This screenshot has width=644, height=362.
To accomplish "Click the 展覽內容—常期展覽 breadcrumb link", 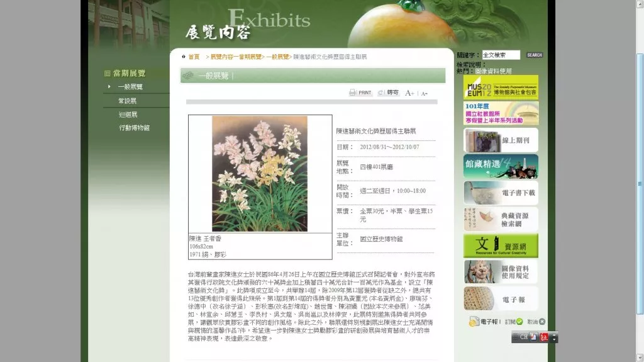I will [236, 57].
